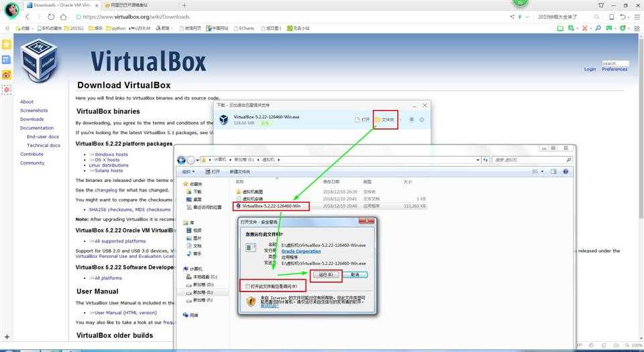Image resolution: width=644 pixels, height=352 pixels.
Task: Click Explorer help question mark icon
Action: pos(566,171)
